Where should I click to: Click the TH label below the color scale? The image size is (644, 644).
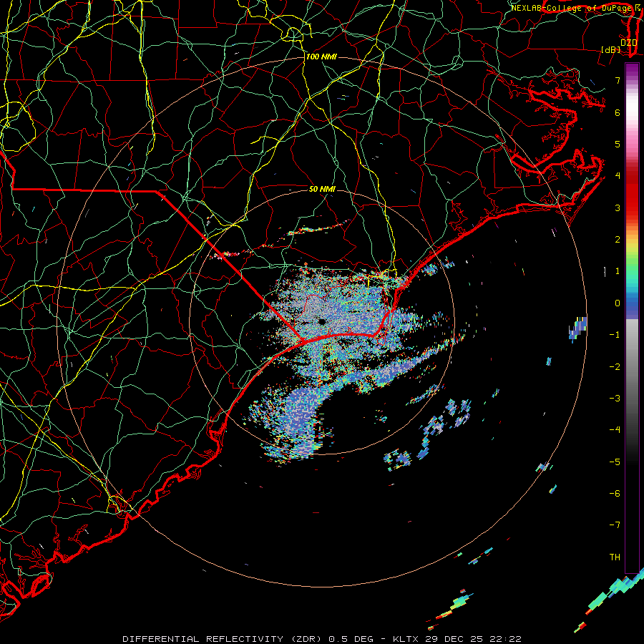[615, 557]
